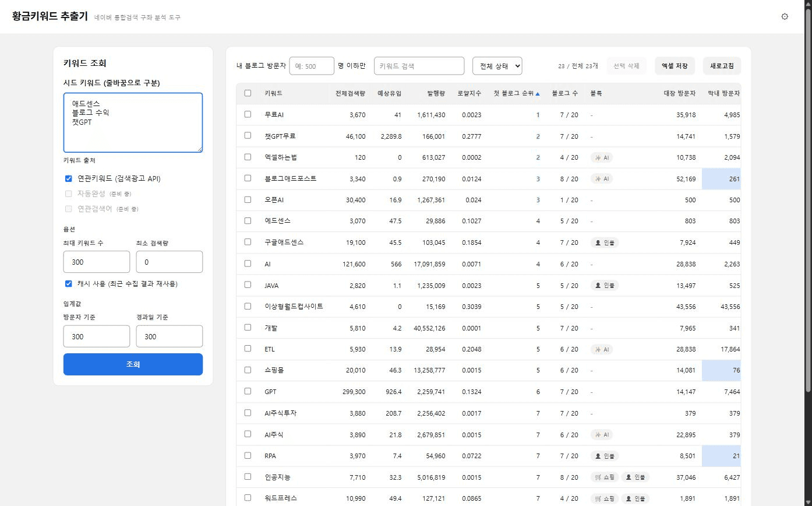The width and height of the screenshot is (812, 506).
Task: Click highlighted 막내 방문자 value 21
Action: (721, 456)
